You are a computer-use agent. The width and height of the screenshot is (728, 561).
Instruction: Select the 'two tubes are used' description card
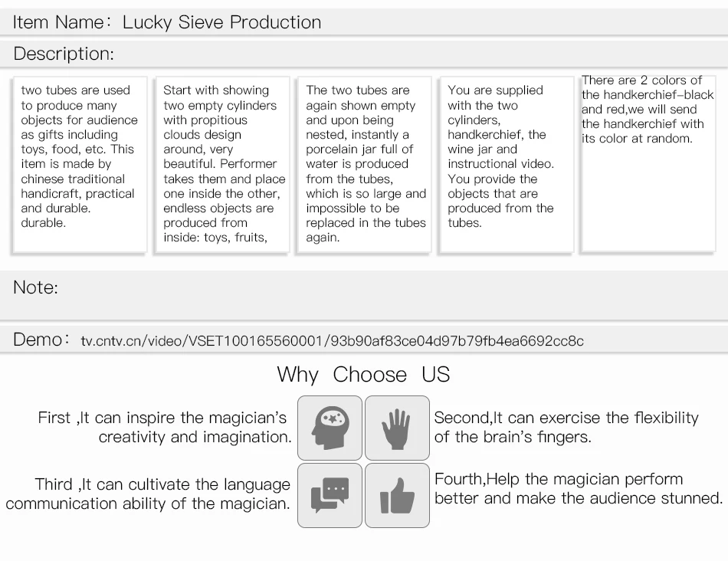click(80, 165)
